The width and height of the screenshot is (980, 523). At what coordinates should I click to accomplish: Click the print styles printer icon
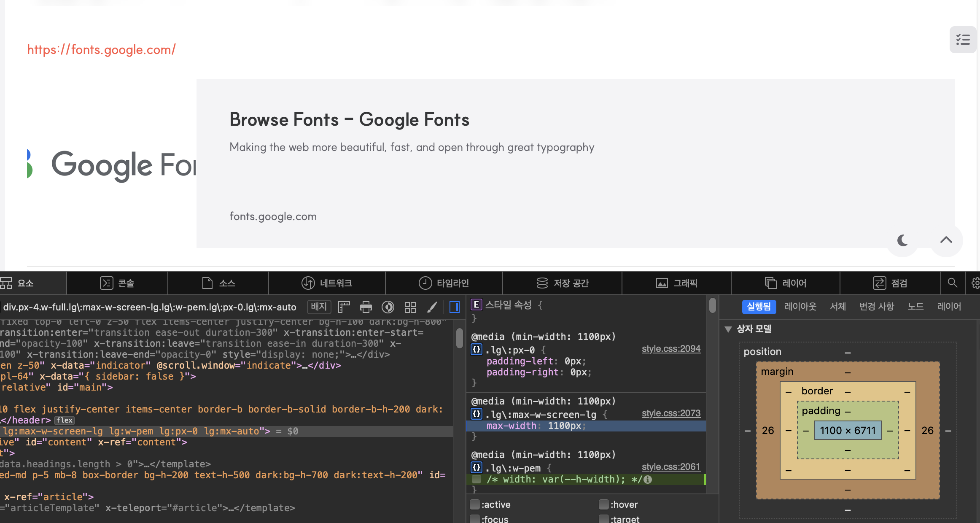(366, 307)
